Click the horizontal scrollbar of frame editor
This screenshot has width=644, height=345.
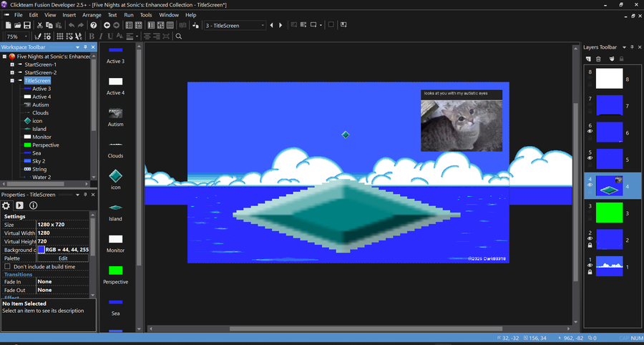pos(366,329)
